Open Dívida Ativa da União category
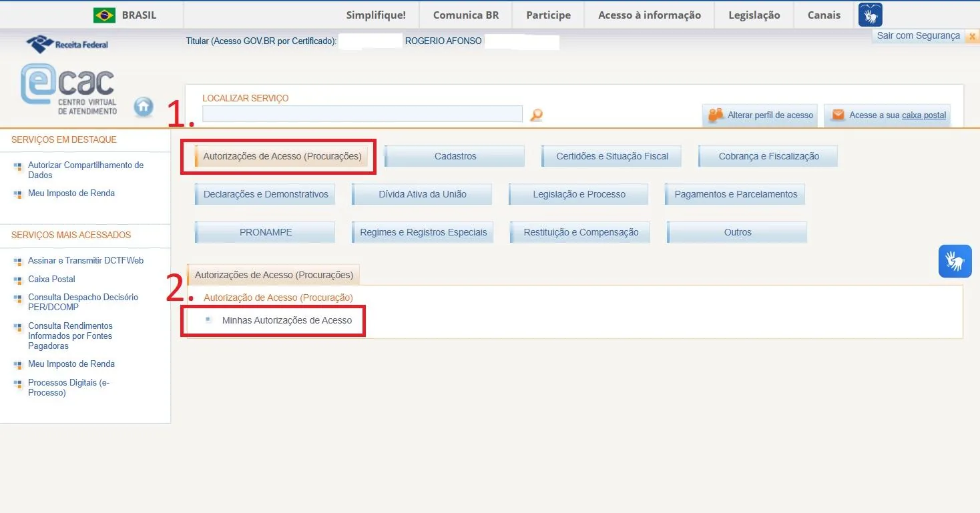The image size is (980, 513). 422,194
